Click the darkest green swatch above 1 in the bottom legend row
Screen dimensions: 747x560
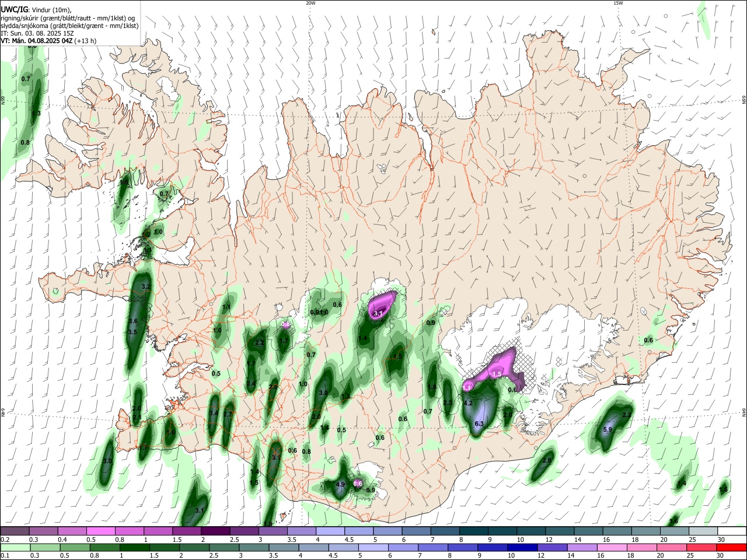click(x=134, y=547)
